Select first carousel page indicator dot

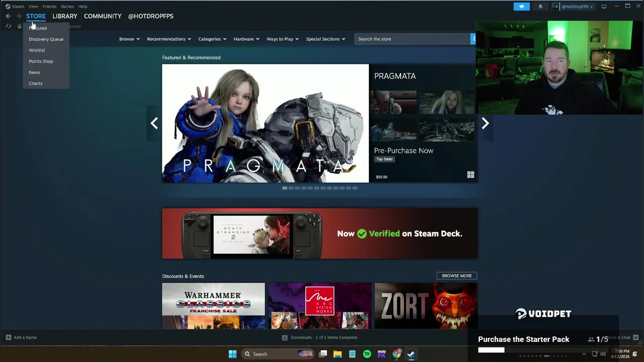click(285, 188)
